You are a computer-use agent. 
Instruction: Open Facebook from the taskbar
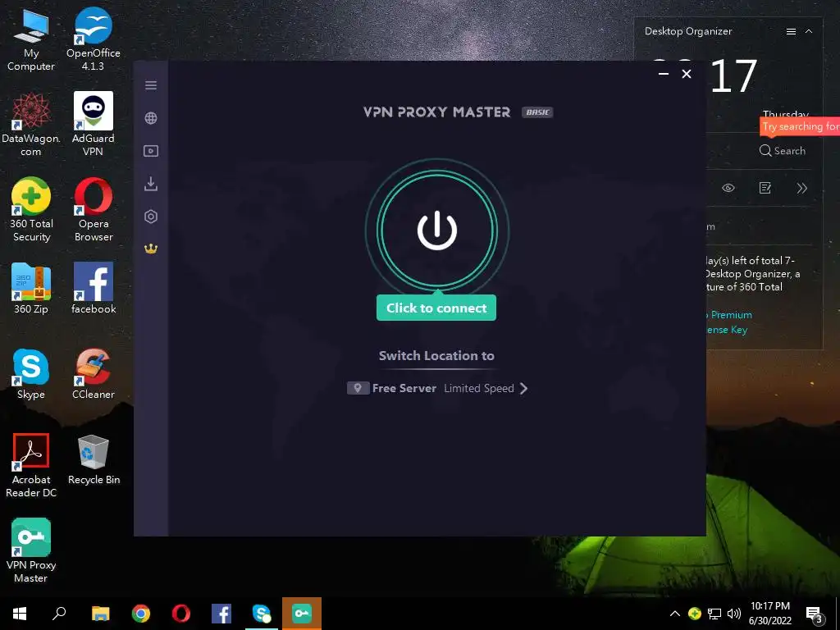coord(221,614)
